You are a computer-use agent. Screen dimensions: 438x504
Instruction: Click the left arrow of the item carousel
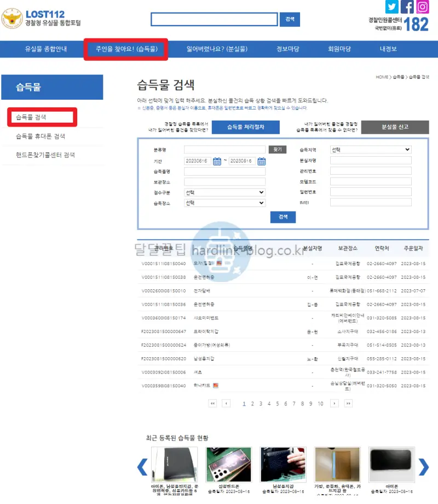pyautogui.click(x=141, y=467)
